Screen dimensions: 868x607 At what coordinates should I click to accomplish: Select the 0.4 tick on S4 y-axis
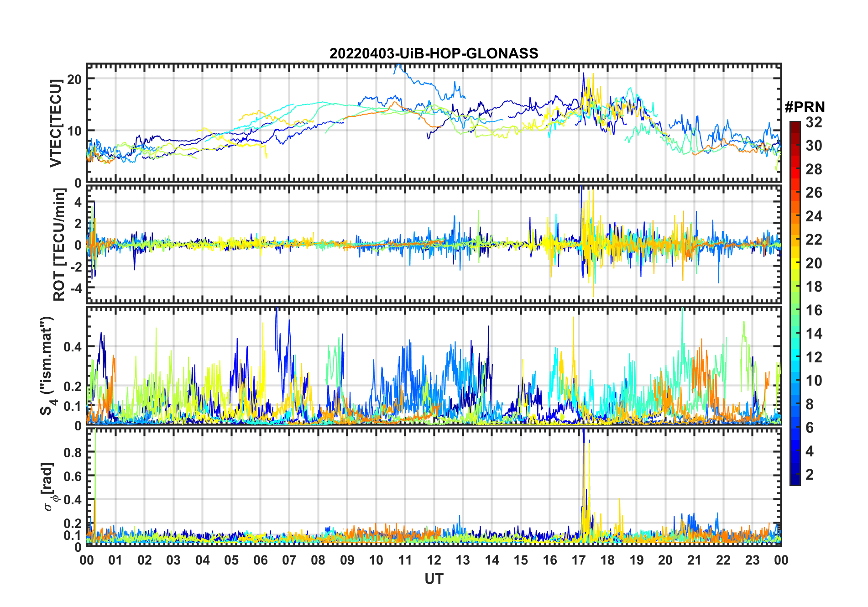[x=73, y=347]
